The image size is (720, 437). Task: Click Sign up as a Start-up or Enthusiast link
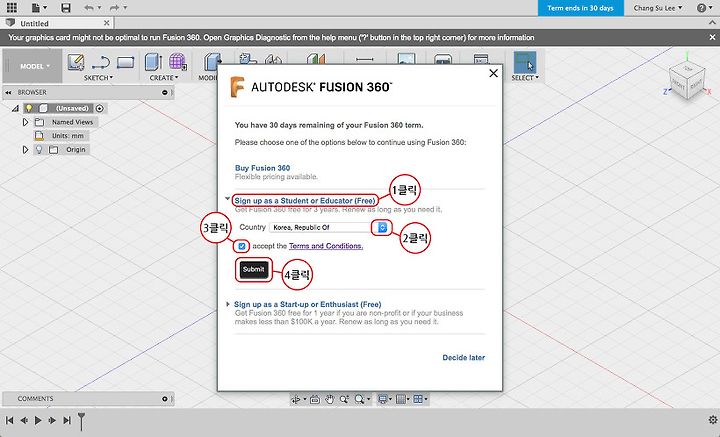[x=308, y=304]
